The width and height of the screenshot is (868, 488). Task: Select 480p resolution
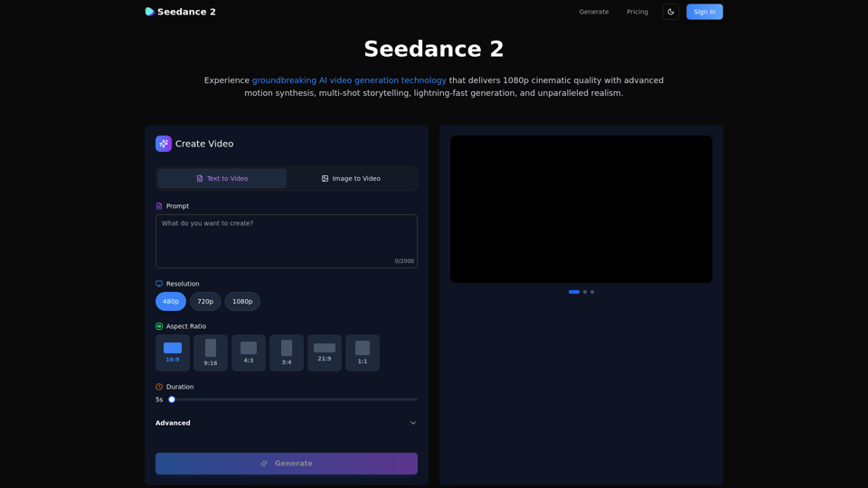(171, 302)
